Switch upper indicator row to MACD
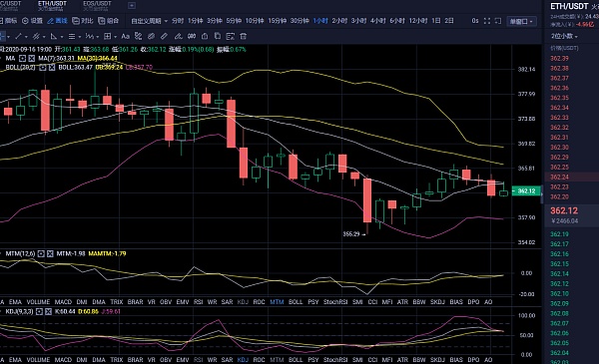This screenshot has height=364, width=599. [63, 302]
